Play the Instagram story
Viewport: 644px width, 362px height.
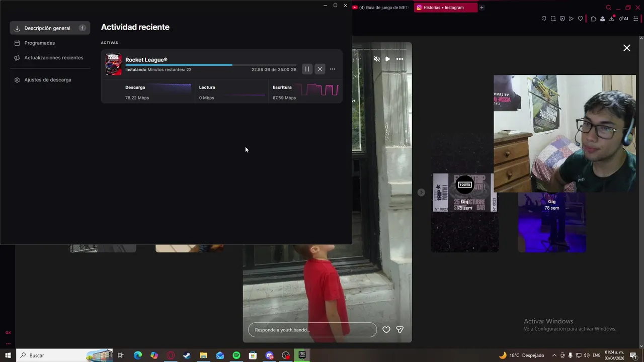coord(387,59)
